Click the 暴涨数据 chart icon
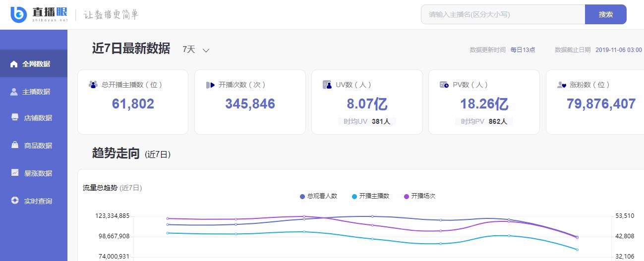The width and height of the screenshot is (644, 261). click(x=14, y=173)
